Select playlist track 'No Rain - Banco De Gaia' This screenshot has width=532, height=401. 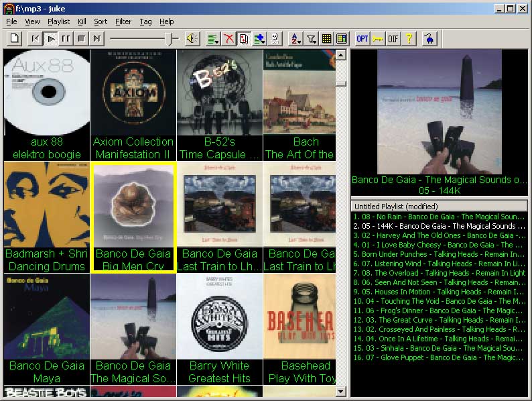point(439,217)
